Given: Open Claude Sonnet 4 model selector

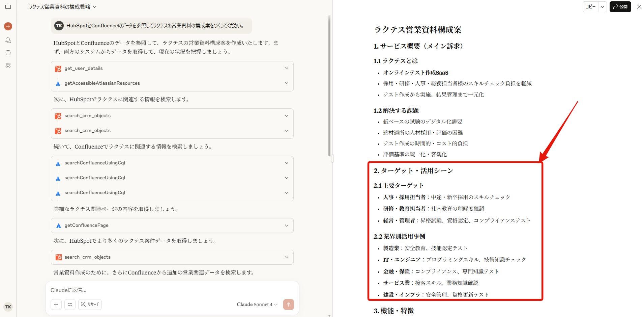Looking at the screenshot, I should tap(257, 305).
